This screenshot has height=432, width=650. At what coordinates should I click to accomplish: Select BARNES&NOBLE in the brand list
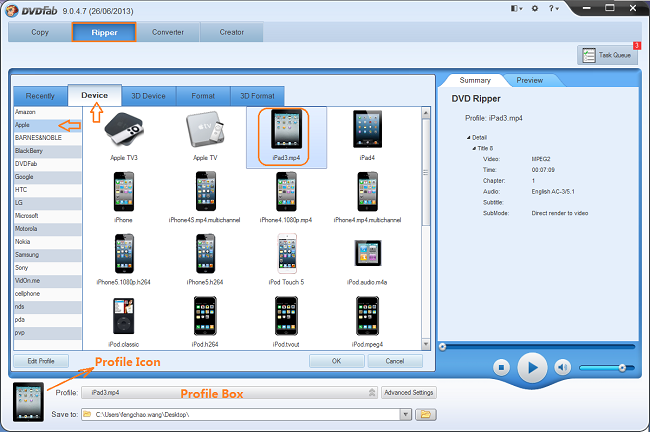(48, 138)
